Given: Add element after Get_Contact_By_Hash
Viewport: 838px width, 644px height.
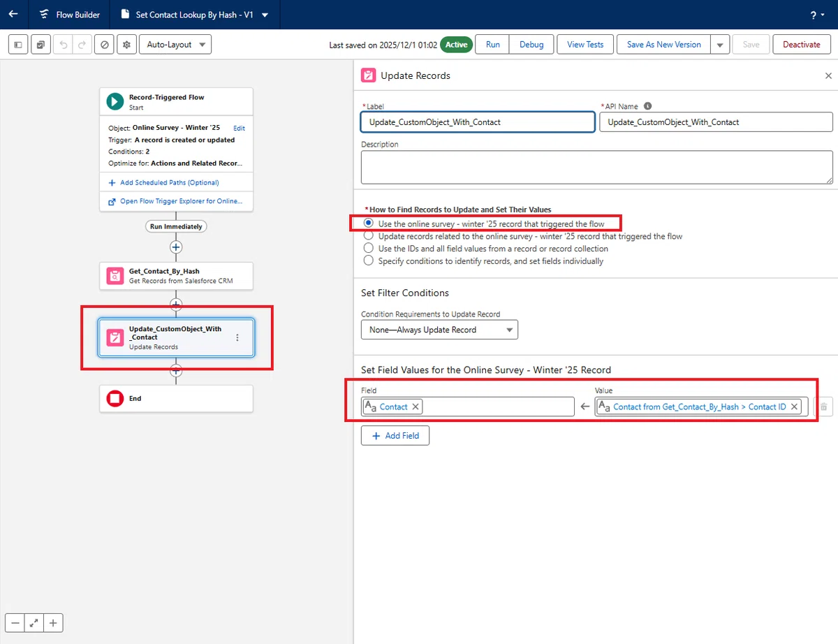Looking at the screenshot, I should coord(176,305).
